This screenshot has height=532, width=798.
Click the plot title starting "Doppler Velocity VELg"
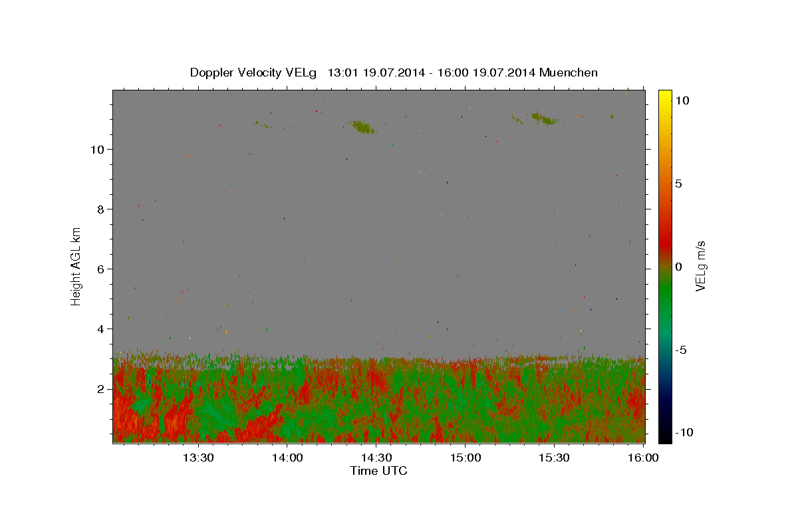click(394, 72)
